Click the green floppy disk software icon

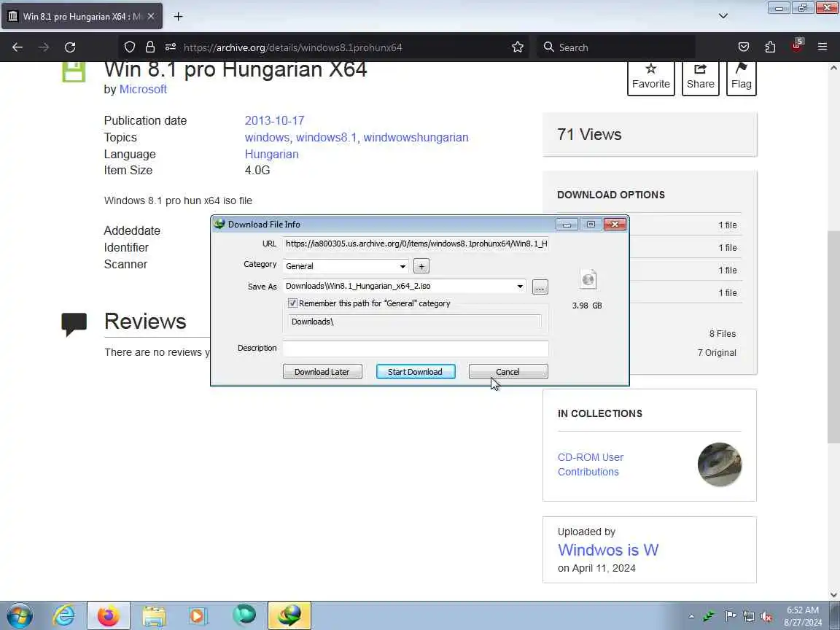click(x=74, y=71)
